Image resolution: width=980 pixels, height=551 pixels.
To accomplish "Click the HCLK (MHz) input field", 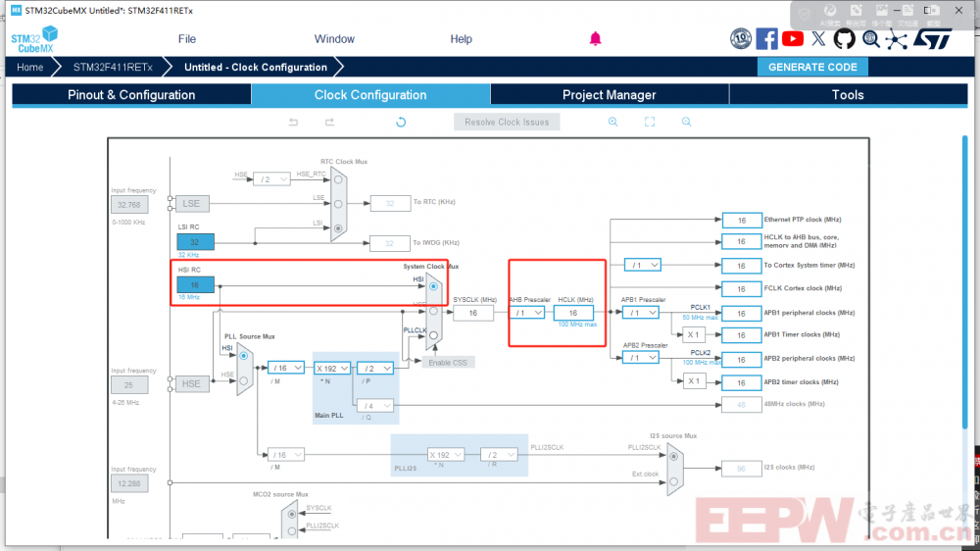I will [x=573, y=313].
